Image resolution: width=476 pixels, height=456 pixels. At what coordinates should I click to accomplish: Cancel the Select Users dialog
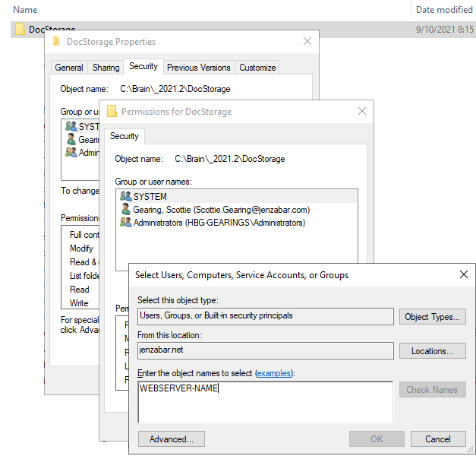437,439
